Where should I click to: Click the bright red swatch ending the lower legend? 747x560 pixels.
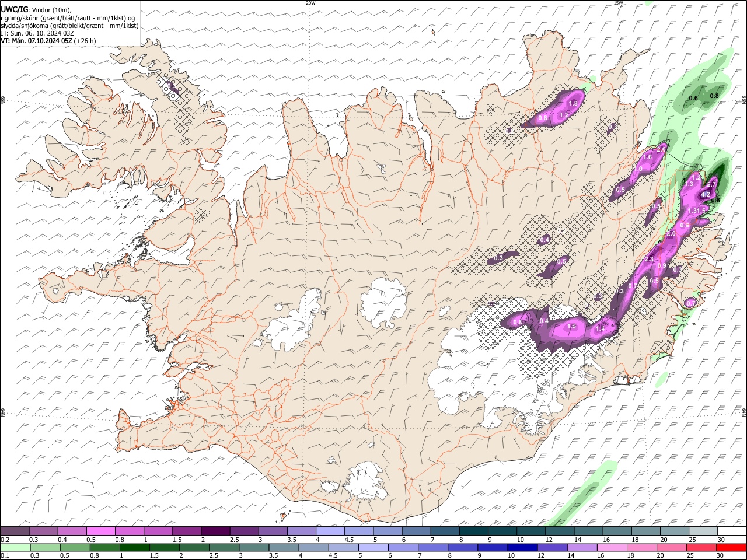pos(731,547)
